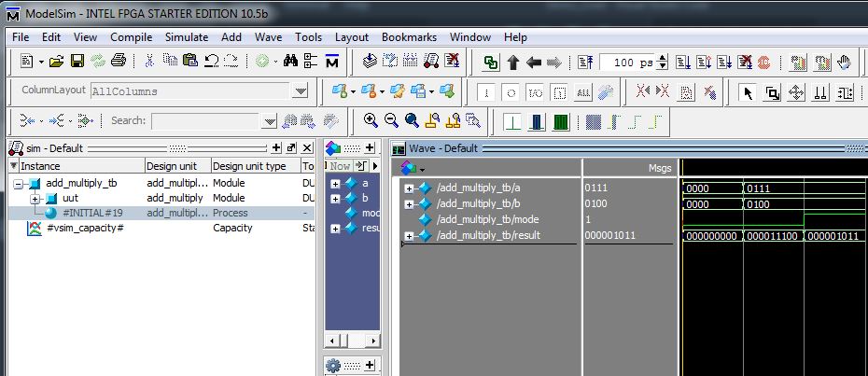Open the Wave menu

click(268, 37)
